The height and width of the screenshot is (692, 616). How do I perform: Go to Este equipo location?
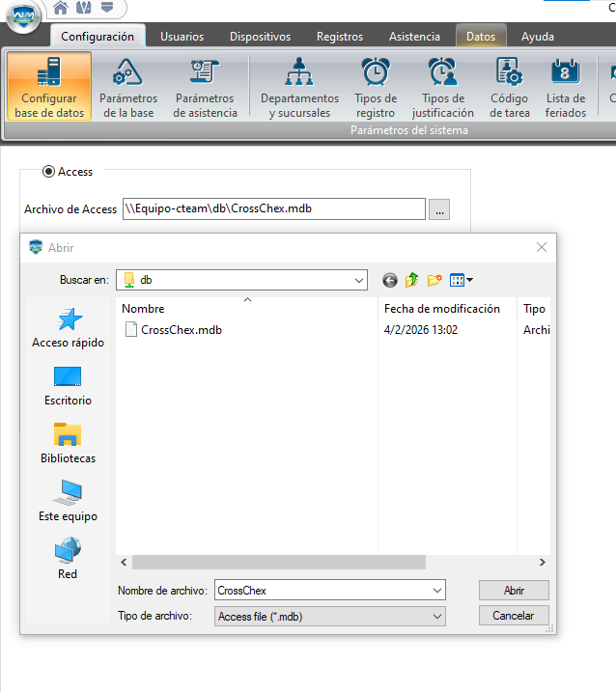[x=68, y=501]
